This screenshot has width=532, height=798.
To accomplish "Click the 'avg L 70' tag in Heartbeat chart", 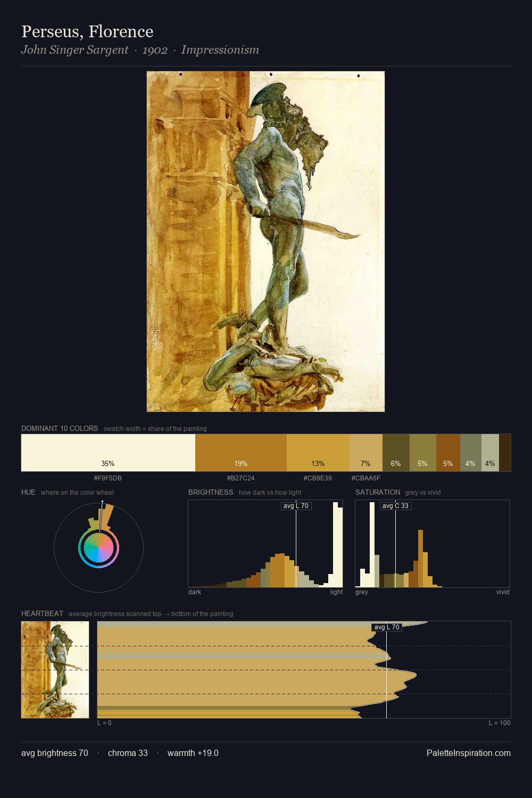I will coord(387,627).
